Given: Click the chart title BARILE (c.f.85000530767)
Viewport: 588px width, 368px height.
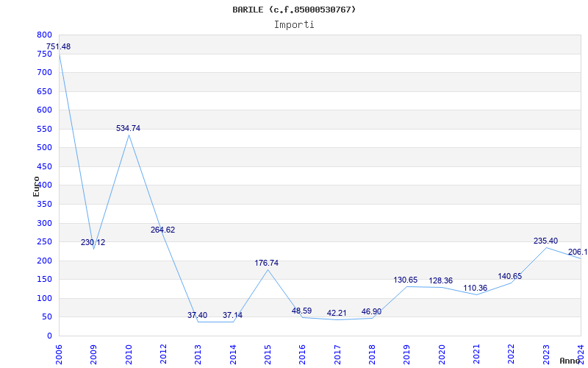Looking at the screenshot, I should click(x=294, y=10).
